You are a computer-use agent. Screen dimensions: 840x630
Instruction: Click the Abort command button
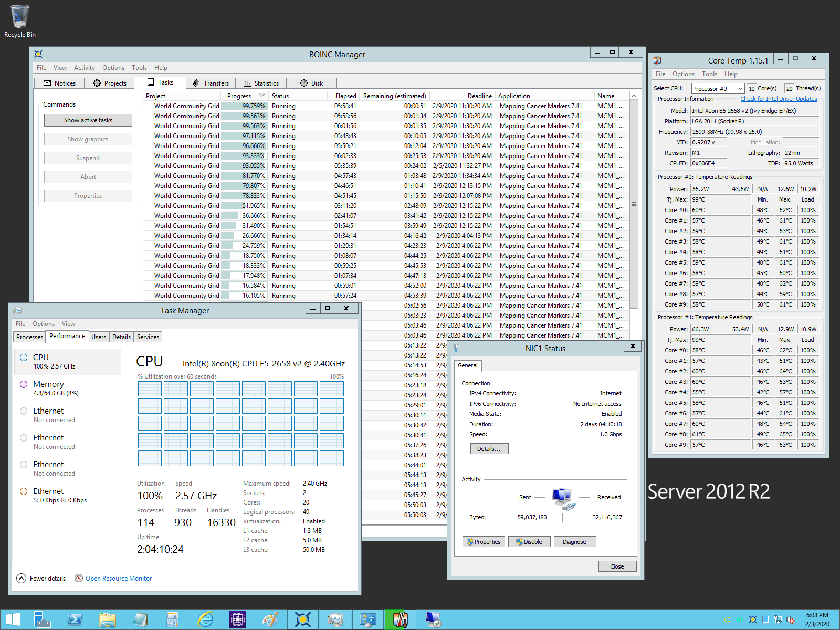click(x=88, y=177)
